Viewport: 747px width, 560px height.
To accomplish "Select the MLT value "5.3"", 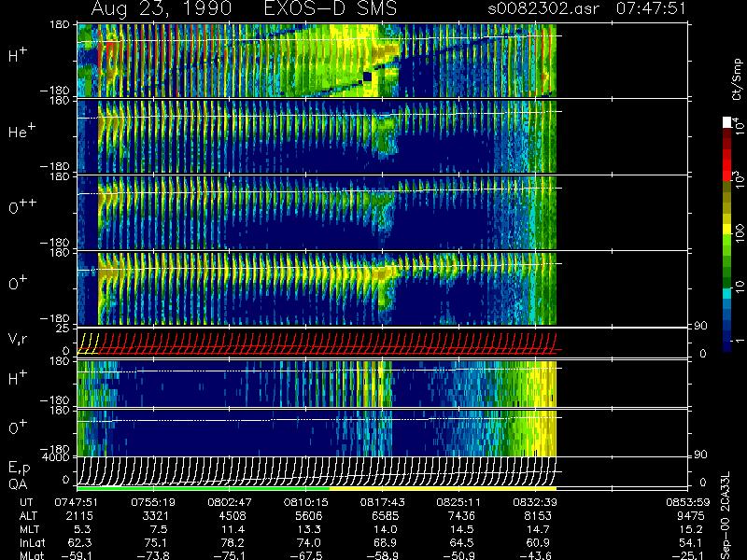I will (x=83, y=529).
